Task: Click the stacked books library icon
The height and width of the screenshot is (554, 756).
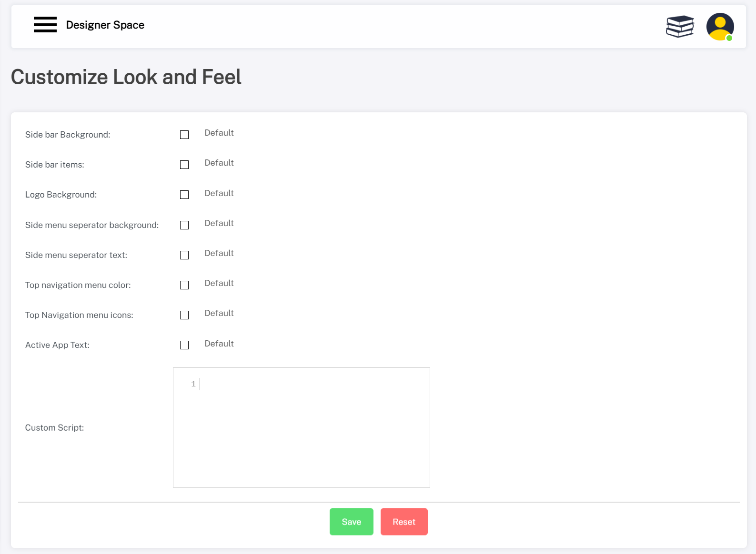Action: (x=680, y=26)
